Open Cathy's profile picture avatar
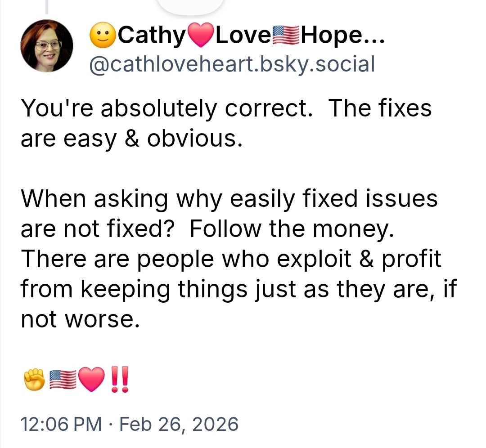 47,46
